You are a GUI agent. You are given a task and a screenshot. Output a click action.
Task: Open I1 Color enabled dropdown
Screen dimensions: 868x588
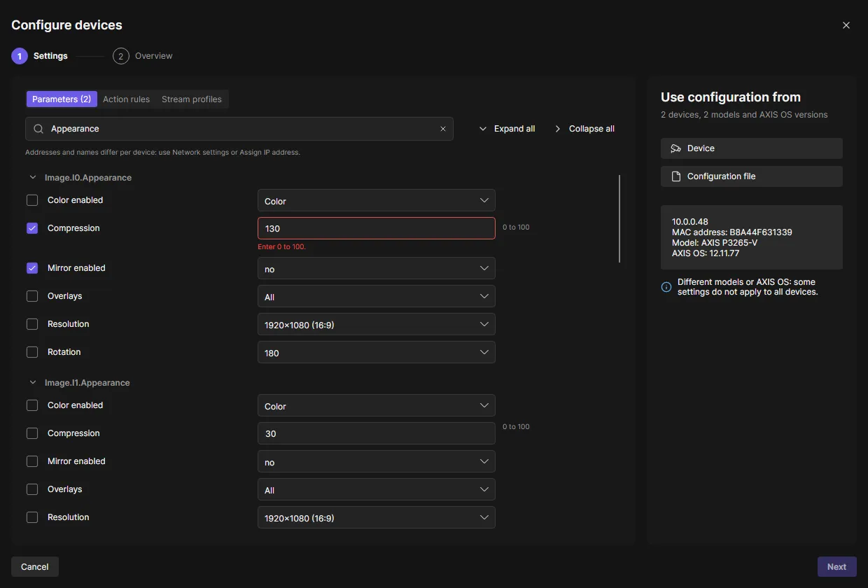coord(377,405)
